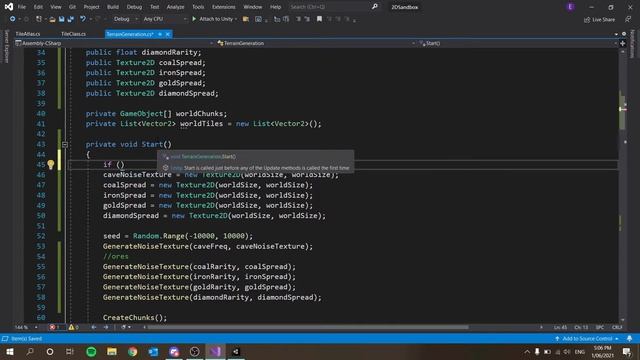Click the horizontal scrollbar thumb
Screen dimensions: 640x360
click(308, 327)
